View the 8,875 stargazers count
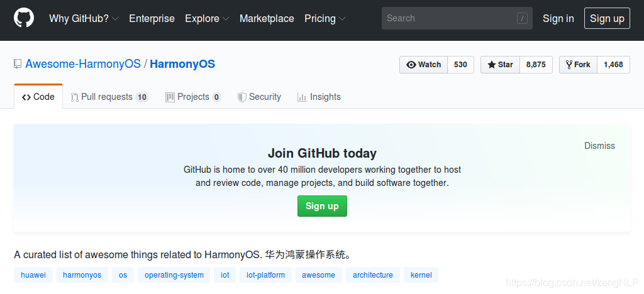This screenshot has width=644, height=294. tap(536, 65)
